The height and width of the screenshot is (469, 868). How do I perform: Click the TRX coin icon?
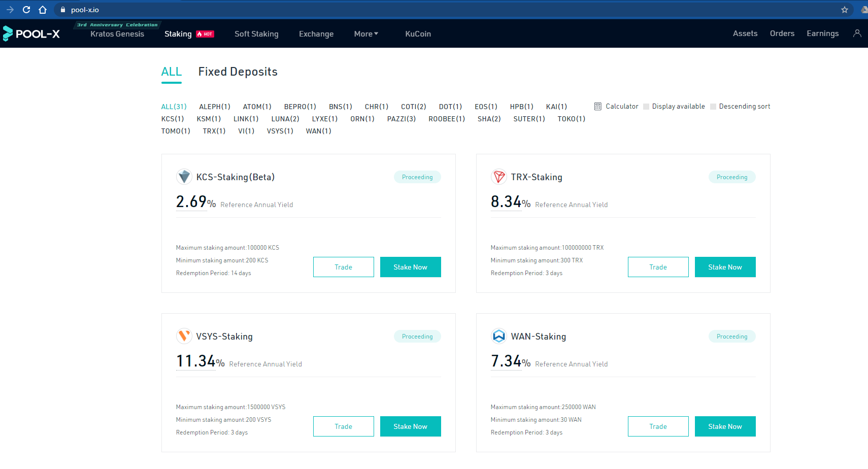(499, 177)
